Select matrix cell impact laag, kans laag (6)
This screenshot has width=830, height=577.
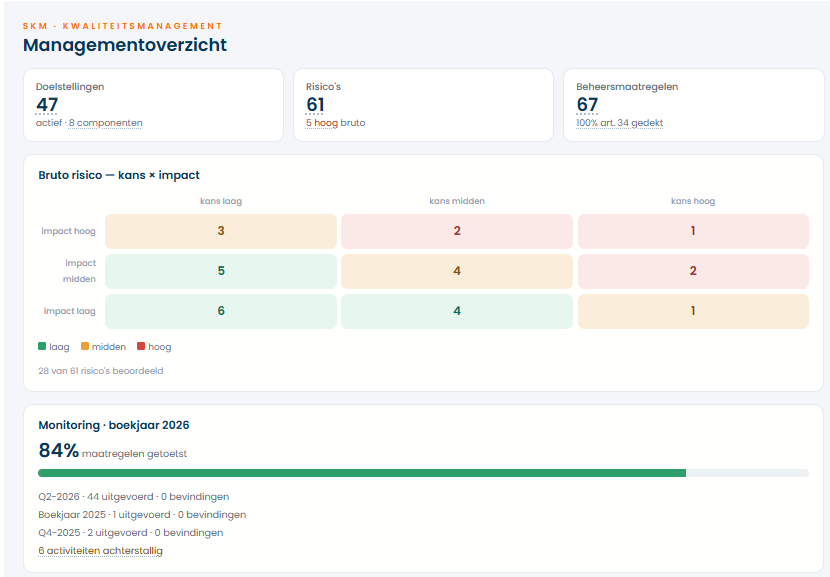pyautogui.click(x=221, y=311)
